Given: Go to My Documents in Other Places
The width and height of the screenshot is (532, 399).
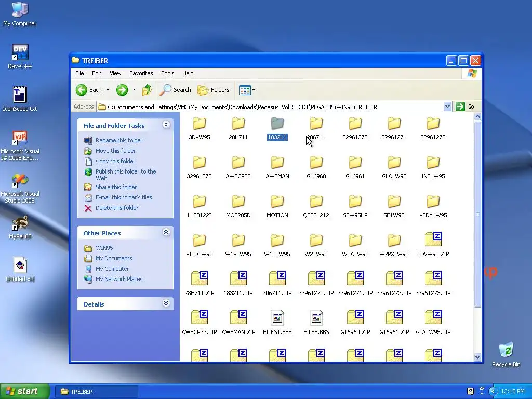Looking at the screenshot, I should [x=114, y=259].
